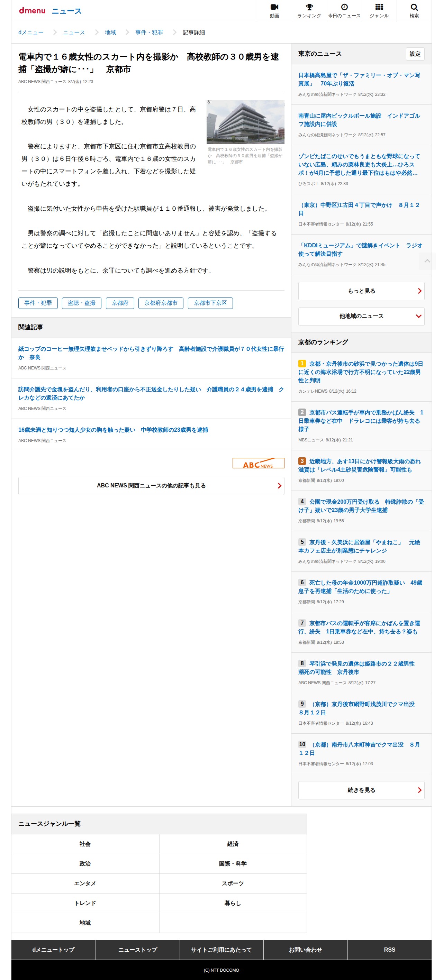
Task: Select 暮らし genre
Action: click(x=233, y=903)
